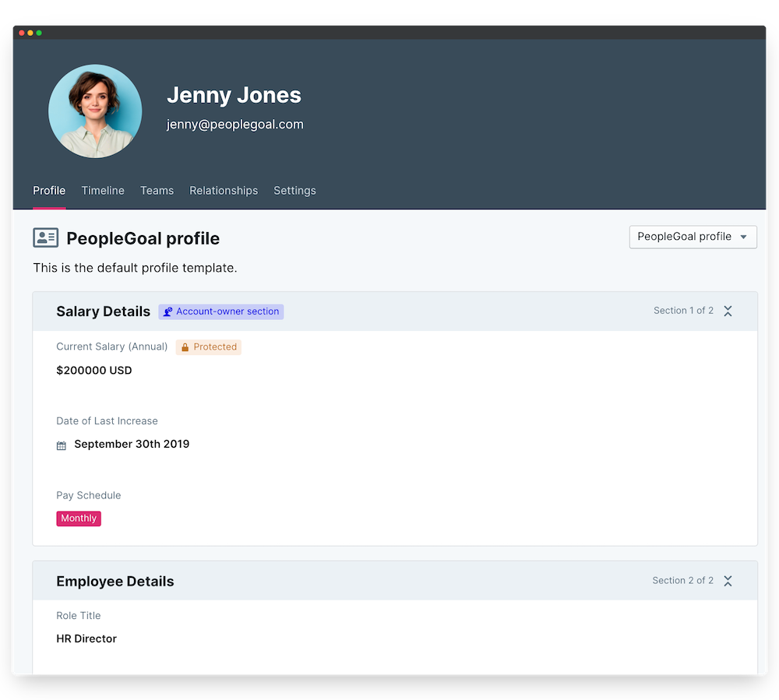Click the email jenny@peoplegoal.com
Viewport: 779px width, 700px height.
coord(235,125)
